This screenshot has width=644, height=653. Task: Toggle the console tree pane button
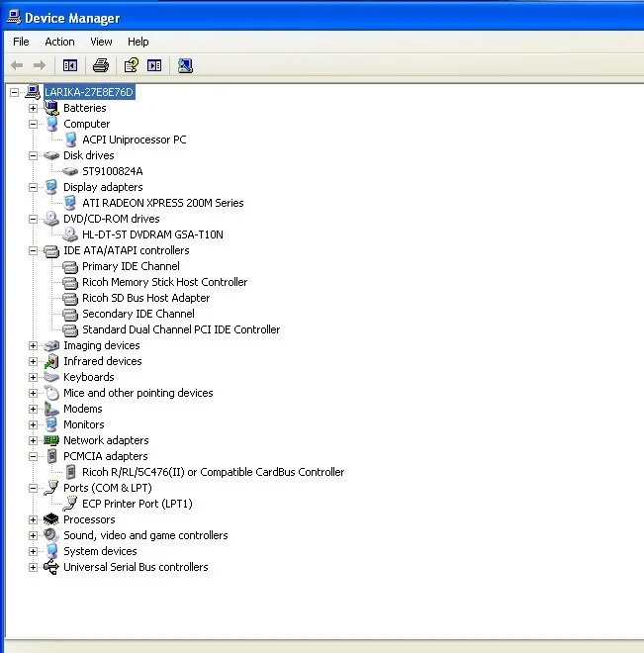(x=70, y=65)
